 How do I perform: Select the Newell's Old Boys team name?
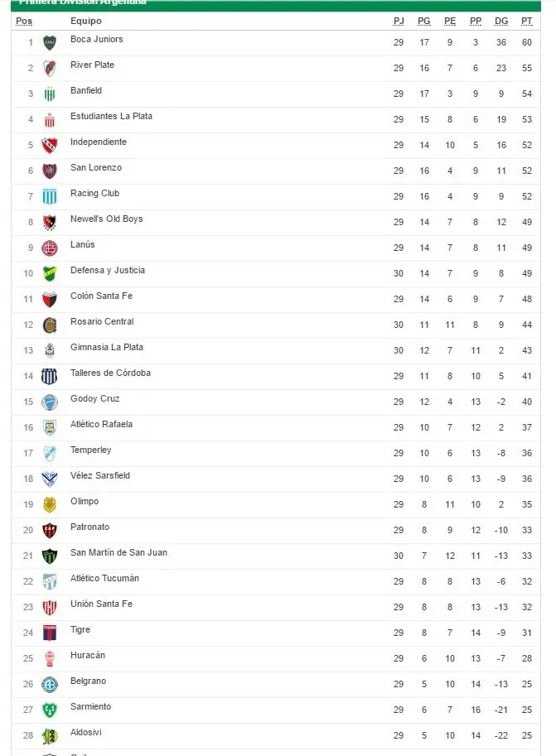(107, 219)
